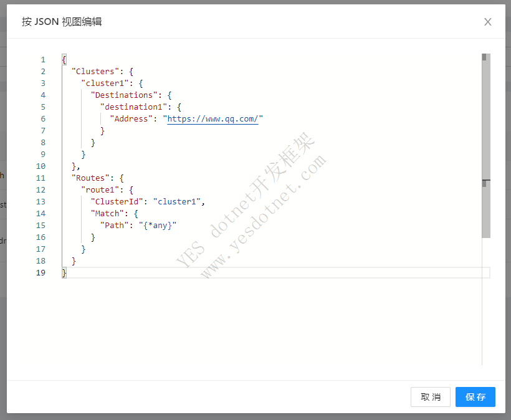Click the "{*any}" path value

(158, 226)
